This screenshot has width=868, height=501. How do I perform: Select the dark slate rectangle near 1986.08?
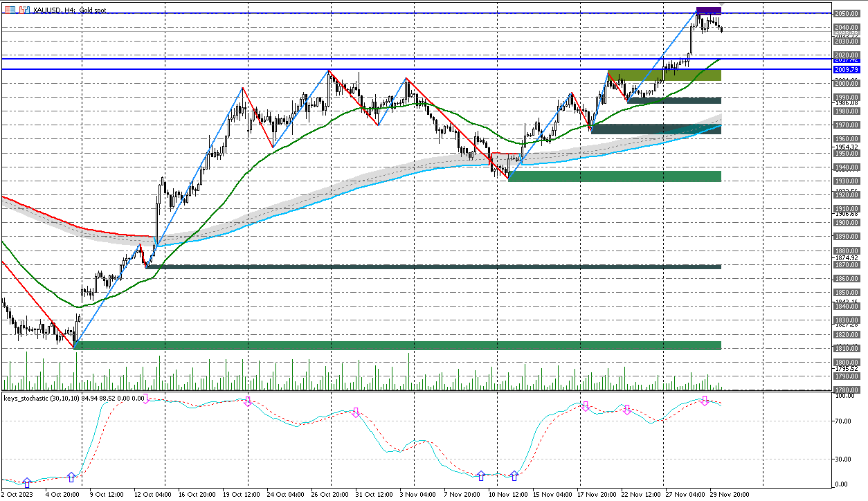click(x=674, y=101)
